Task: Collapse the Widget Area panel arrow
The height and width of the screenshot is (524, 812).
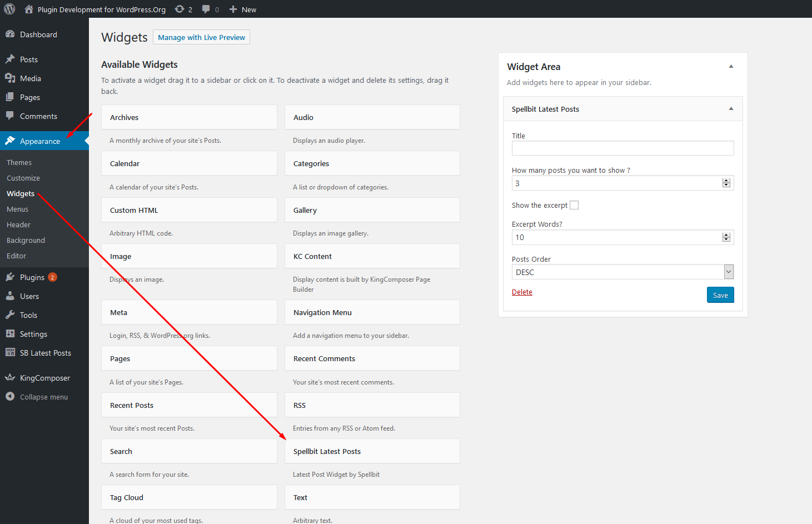Action: pyautogui.click(x=731, y=67)
